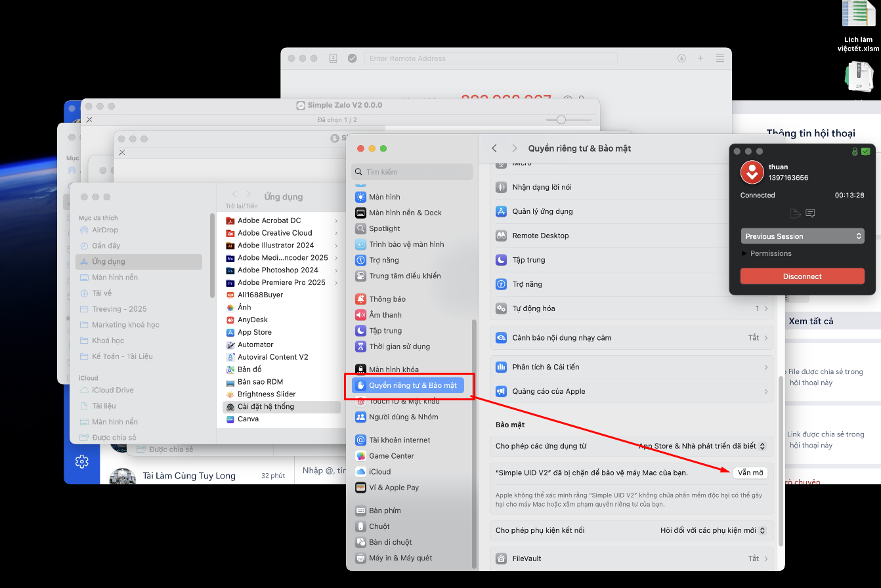The image size is (881, 588).
Task: Select Lịch làm việctết.xlsm desktop file
Action: click(x=859, y=27)
